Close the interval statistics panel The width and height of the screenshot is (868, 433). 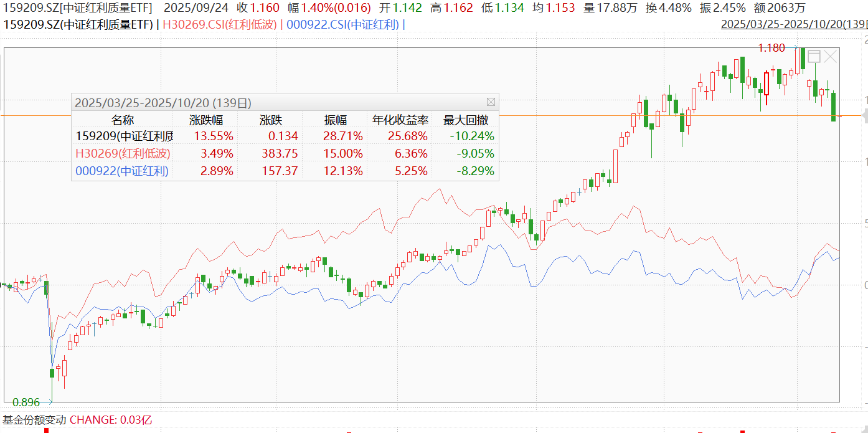[491, 102]
